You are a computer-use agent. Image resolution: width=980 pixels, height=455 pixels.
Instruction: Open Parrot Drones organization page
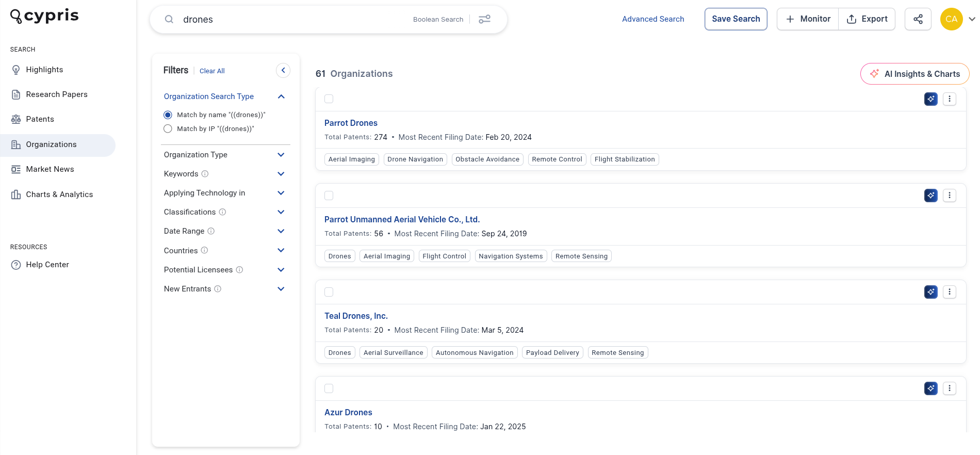[351, 123]
